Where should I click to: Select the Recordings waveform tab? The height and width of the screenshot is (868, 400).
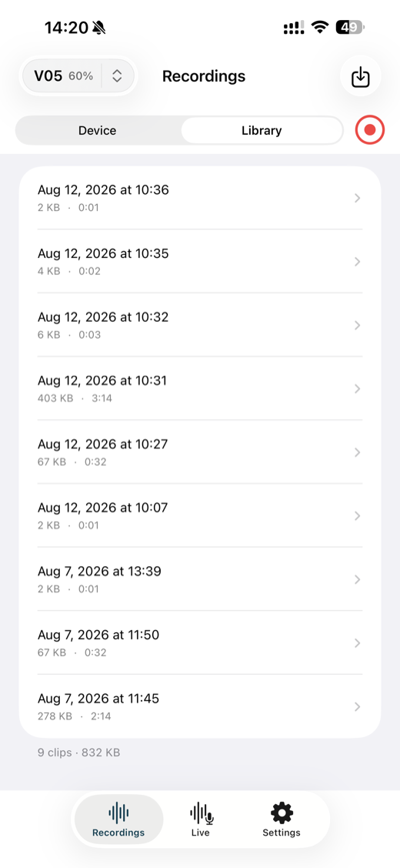point(118,819)
